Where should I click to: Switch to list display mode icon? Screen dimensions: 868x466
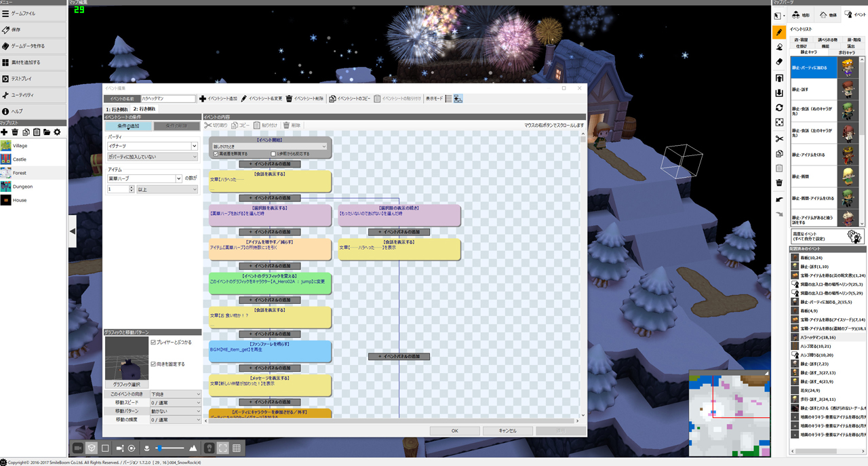click(x=448, y=99)
